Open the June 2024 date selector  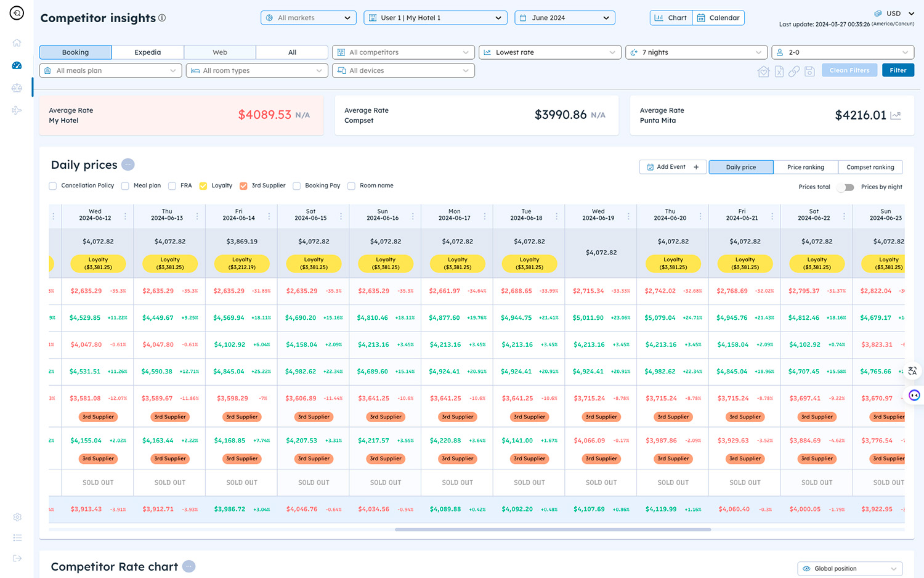pyautogui.click(x=564, y=18)
